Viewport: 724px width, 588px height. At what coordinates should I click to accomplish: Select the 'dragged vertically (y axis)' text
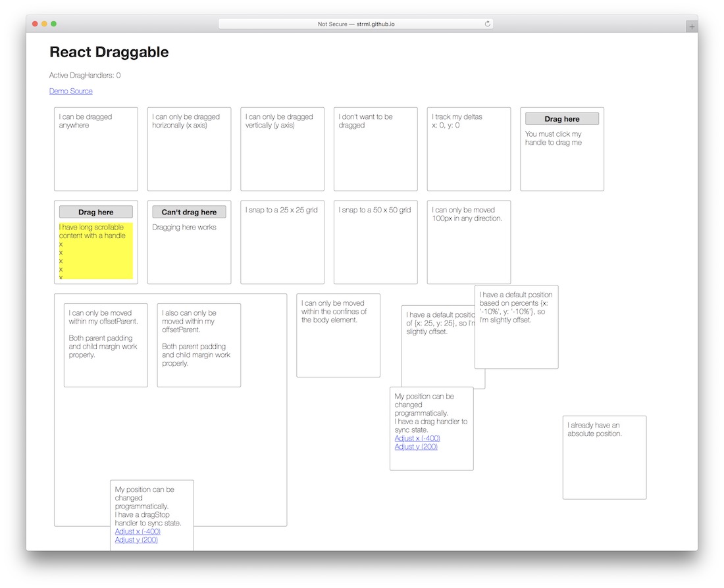coord(279,121)
